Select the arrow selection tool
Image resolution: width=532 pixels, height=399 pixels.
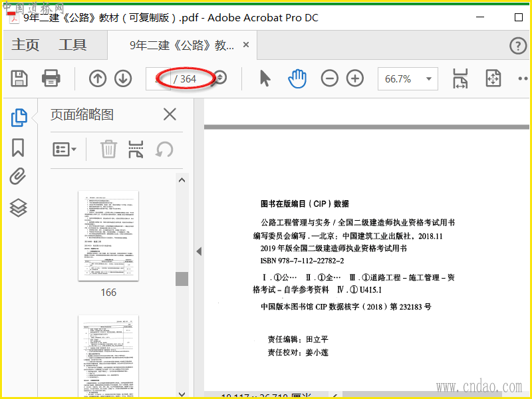pos(265,78)
